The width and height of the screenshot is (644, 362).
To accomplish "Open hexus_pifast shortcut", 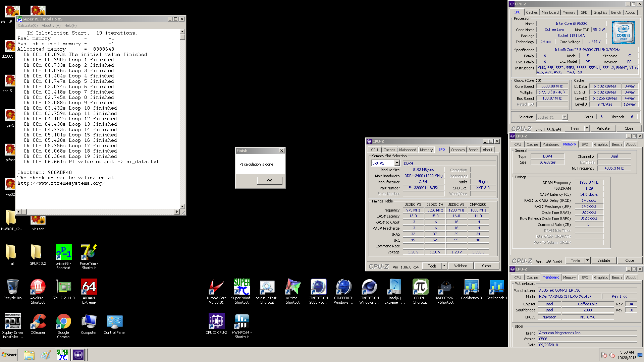I will click(x=267, y=291).
